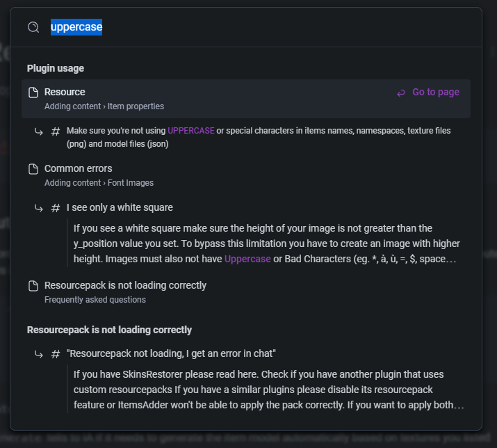The height and width of the screenshot is (448, 497).
Task: Click the page icon beside Resource
Action: [x=33, y=93]
